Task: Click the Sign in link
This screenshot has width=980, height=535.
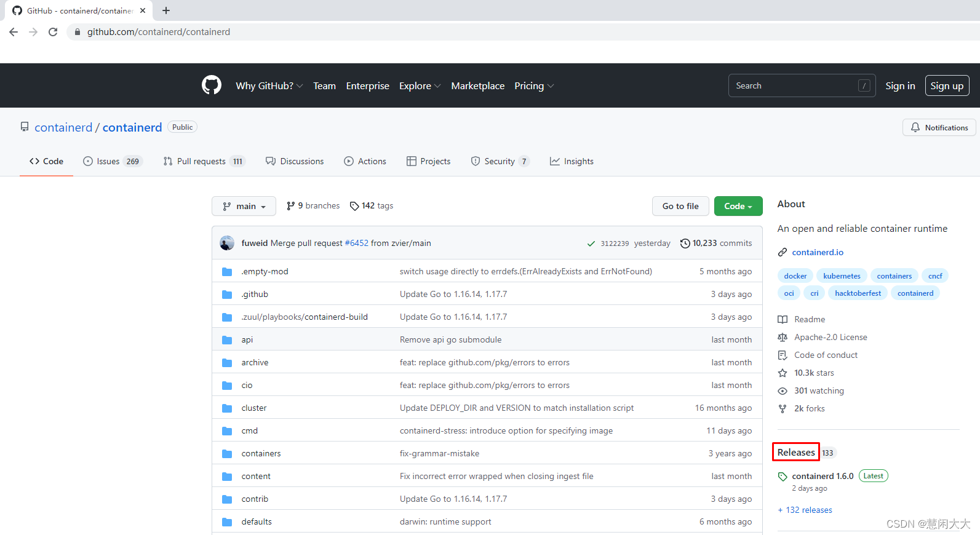Action: pos(900,85)
